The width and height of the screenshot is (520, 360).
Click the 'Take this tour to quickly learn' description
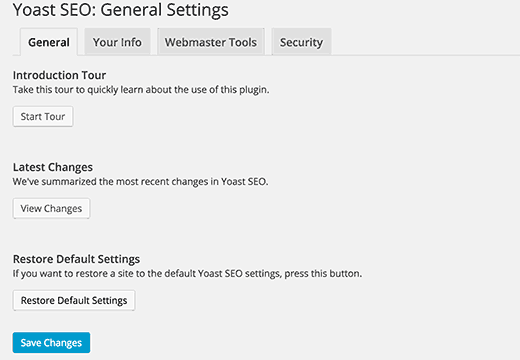click(141, 90)
